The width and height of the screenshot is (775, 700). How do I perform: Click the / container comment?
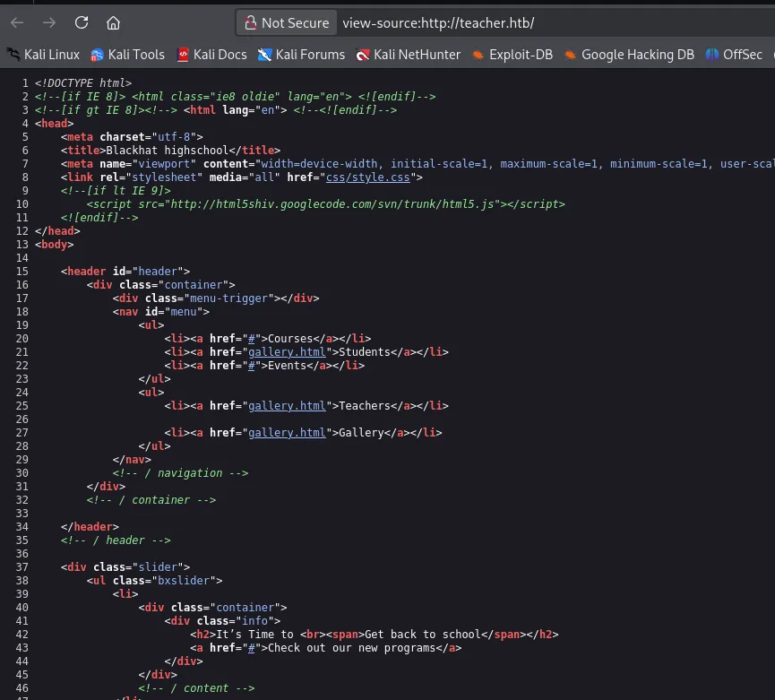point(151,500)
